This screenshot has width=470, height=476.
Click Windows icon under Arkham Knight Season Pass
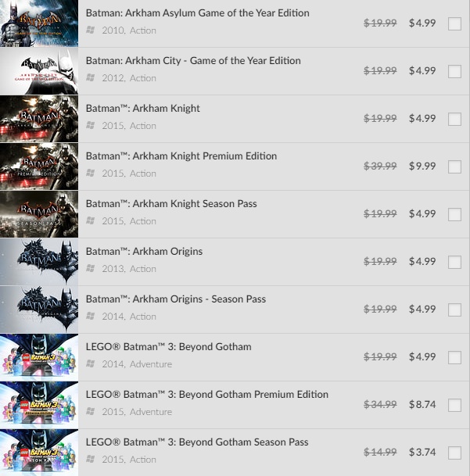90,220
